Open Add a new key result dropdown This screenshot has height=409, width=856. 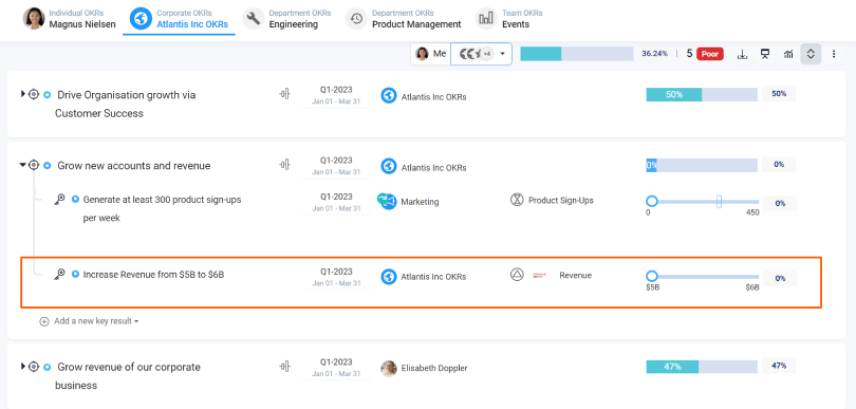[90, 321]
